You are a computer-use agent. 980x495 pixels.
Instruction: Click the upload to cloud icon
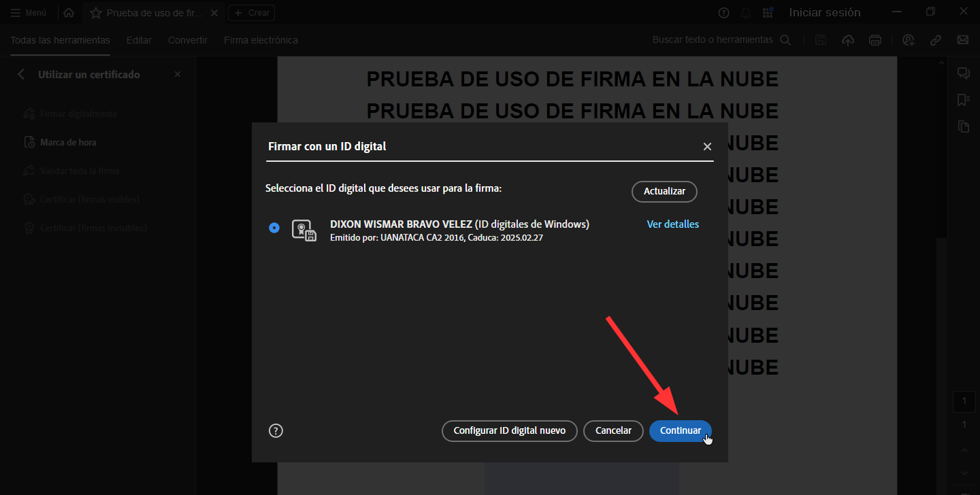point(848,40)
